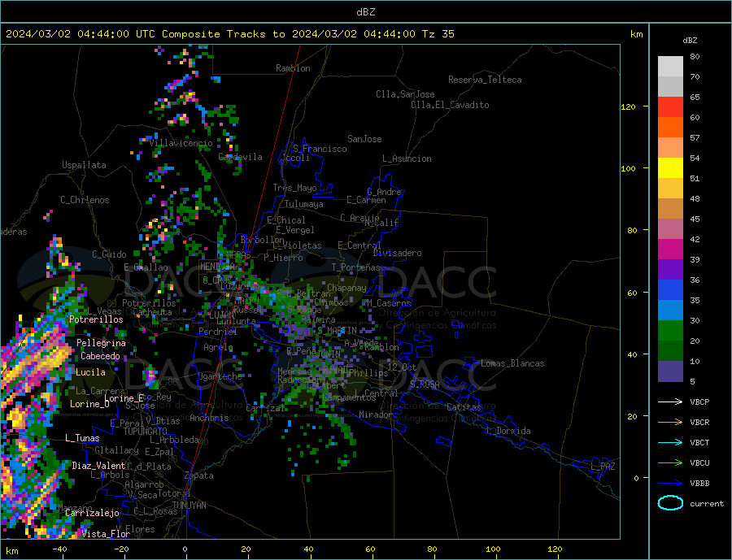732x560 pixels.
Task: Click the 'Villavicencio' place label
Action: point(181,143)
